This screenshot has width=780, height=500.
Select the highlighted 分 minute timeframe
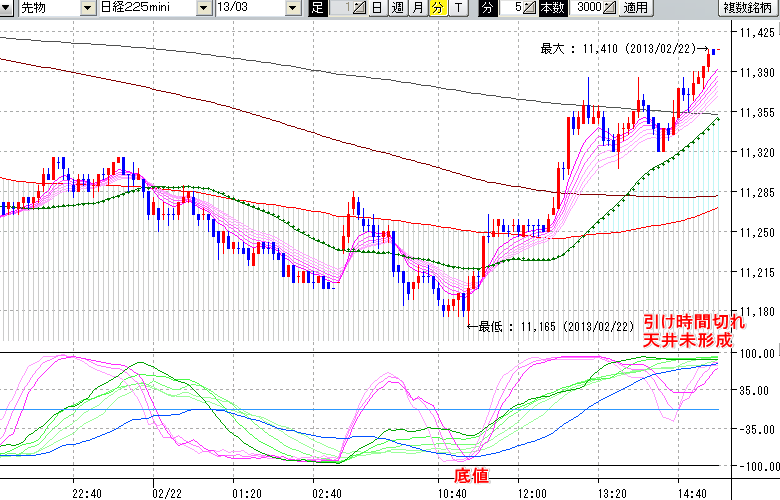[x=437, y=8]
